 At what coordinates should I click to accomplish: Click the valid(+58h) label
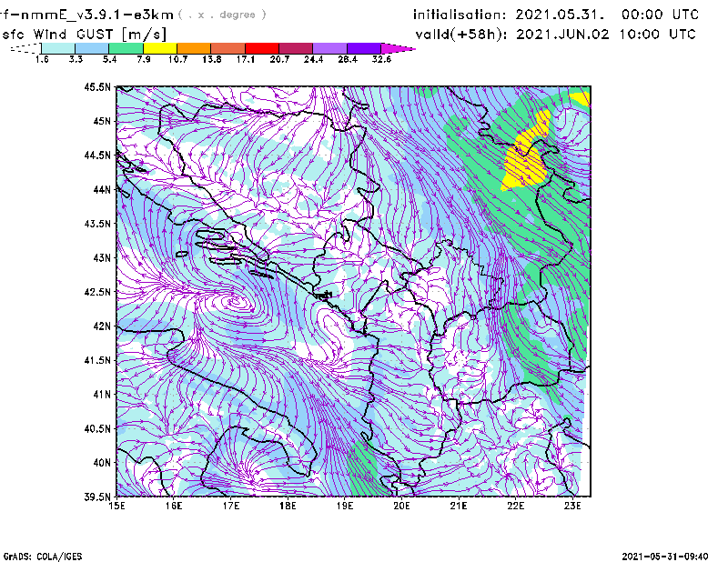coord(461,35)
